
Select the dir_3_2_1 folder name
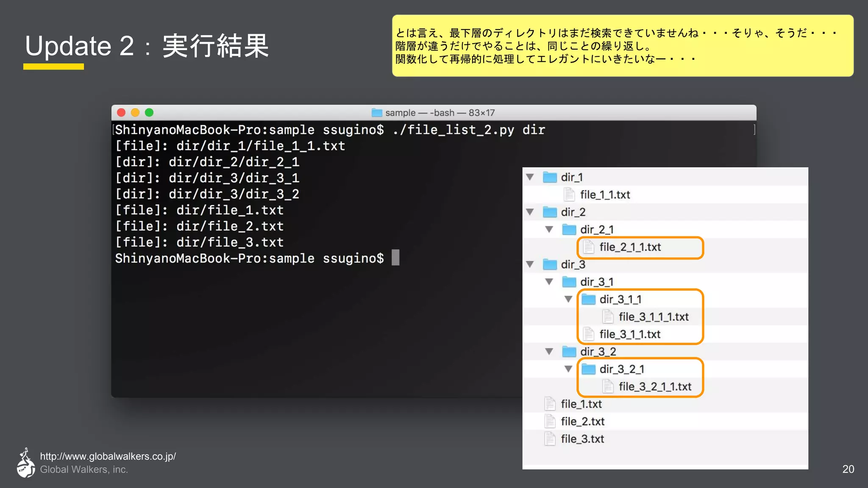click(622, 369)
